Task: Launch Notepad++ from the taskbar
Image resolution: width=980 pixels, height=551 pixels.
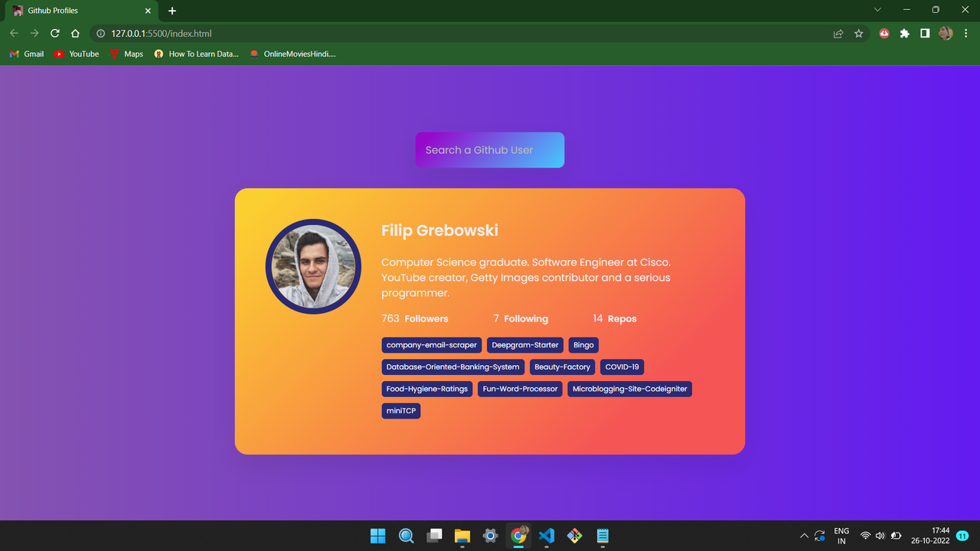Action: [x=603, y=536]
